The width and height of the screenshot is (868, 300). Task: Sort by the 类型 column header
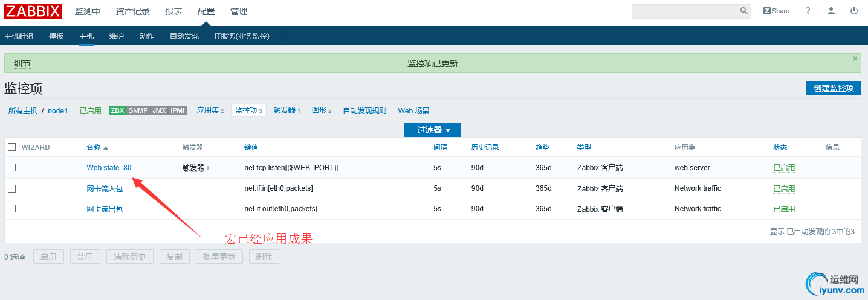coord(584,147)
